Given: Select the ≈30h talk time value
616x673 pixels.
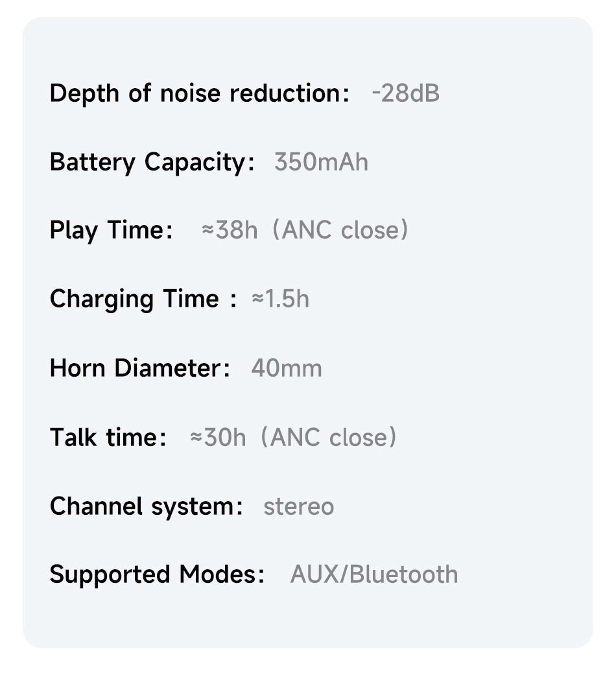Looking at the screenshot, I should click(x=218, y=437).
